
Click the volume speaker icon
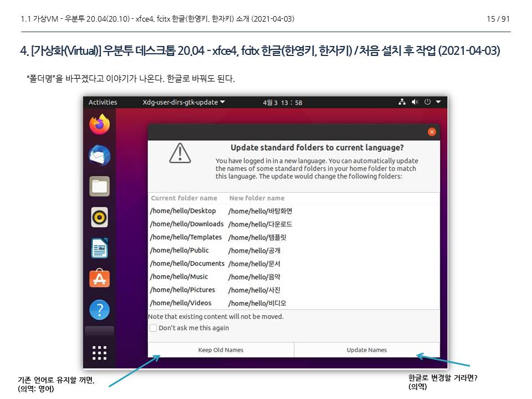(415, 102)
